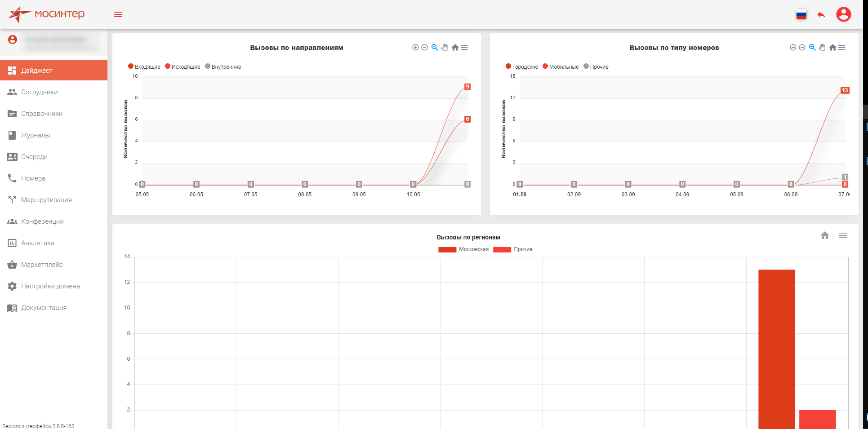Toggle the Московская legend color swatch
This screenshot has width=868, height=429.
tap(447, 250)
